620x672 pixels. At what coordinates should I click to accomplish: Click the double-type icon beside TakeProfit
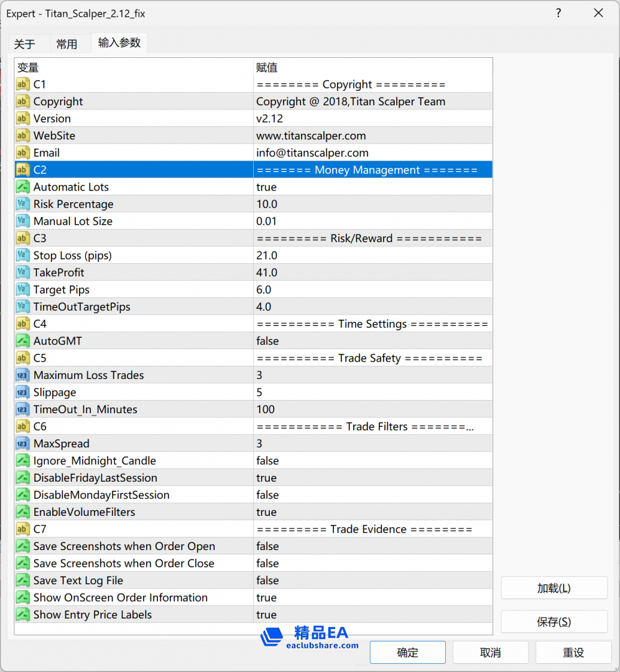coord(23,273)
